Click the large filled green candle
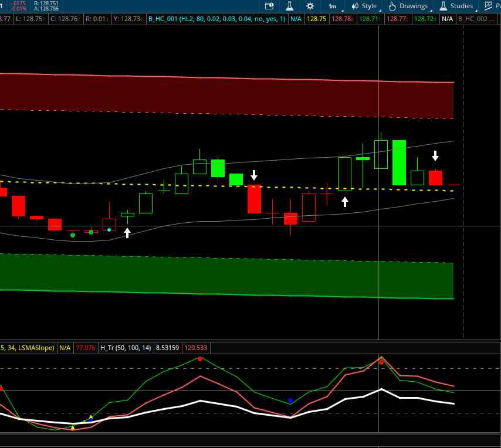Viewport: 501px width, 448px height. 399,162
